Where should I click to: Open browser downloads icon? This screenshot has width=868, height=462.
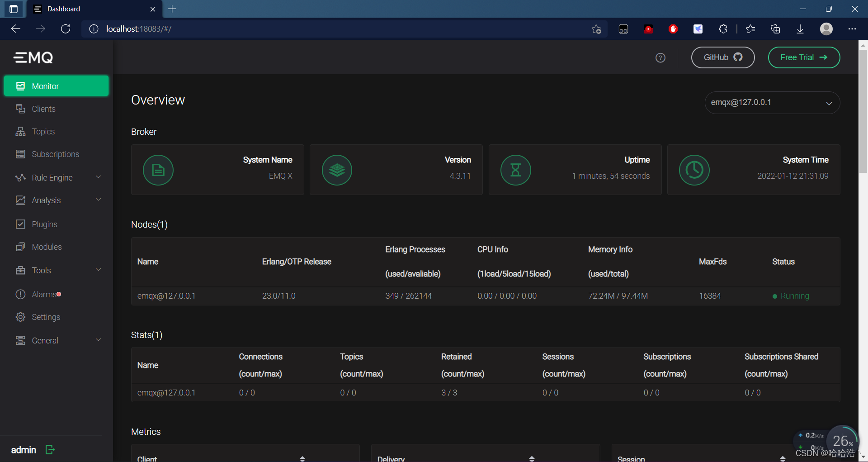point(800,29)
